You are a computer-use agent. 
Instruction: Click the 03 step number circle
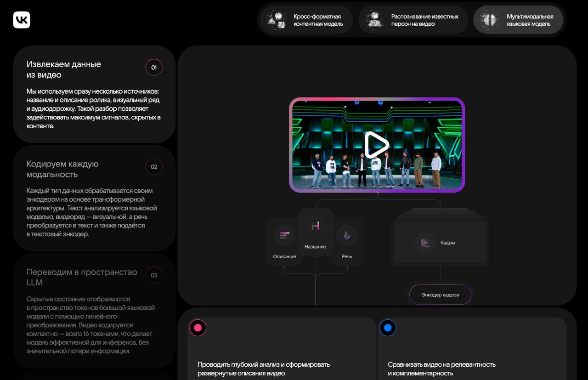154,275
